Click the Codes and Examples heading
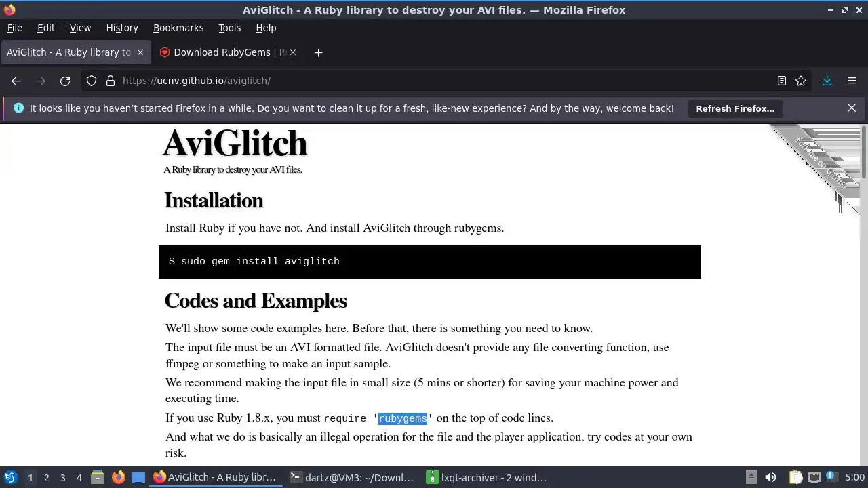This screenshot has width=868, height=488. 256,301
